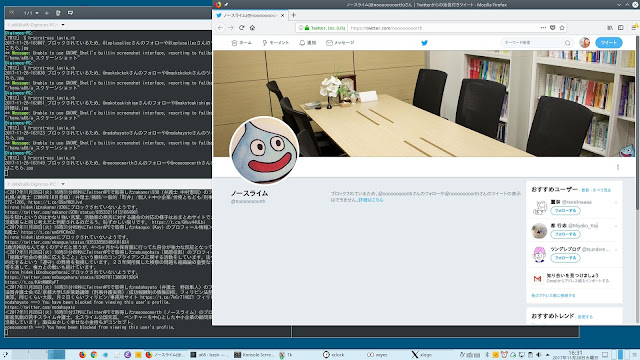Click すべて見る next to suggested users
The width and height of the screenshot is (640, 360).
click(x=602, y=190)
